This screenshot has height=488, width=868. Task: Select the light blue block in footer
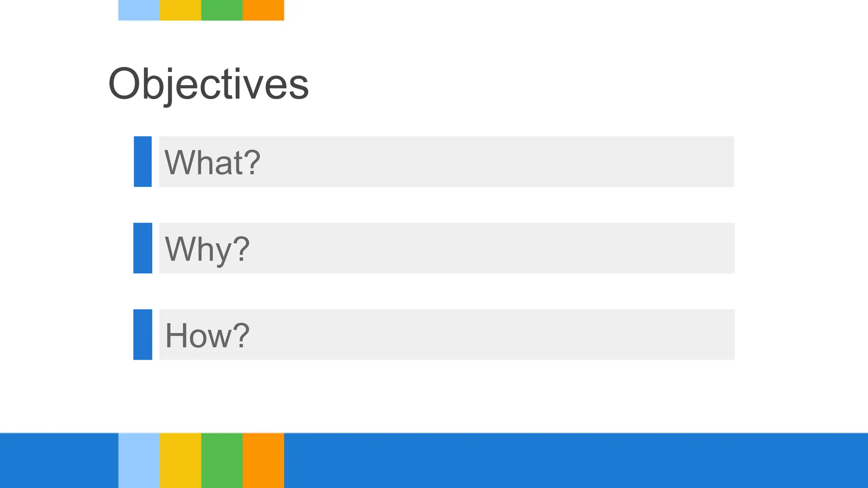click(139, 460)
